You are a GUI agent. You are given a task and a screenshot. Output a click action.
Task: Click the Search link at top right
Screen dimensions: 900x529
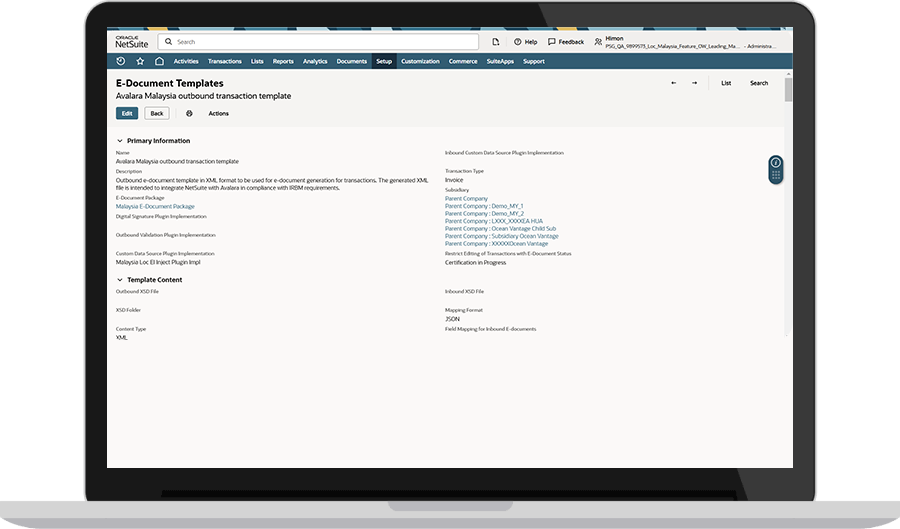point(759,83)
